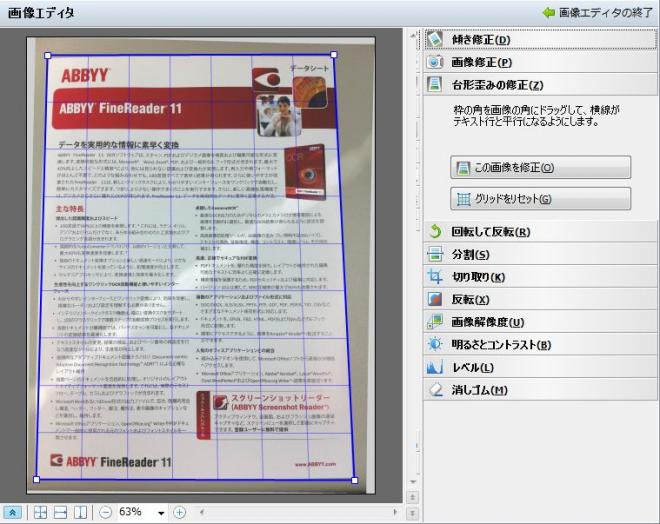Expand the 回転して反転(R) section
The width and height of the screenshot is (660, 524).
click(540, 231)
